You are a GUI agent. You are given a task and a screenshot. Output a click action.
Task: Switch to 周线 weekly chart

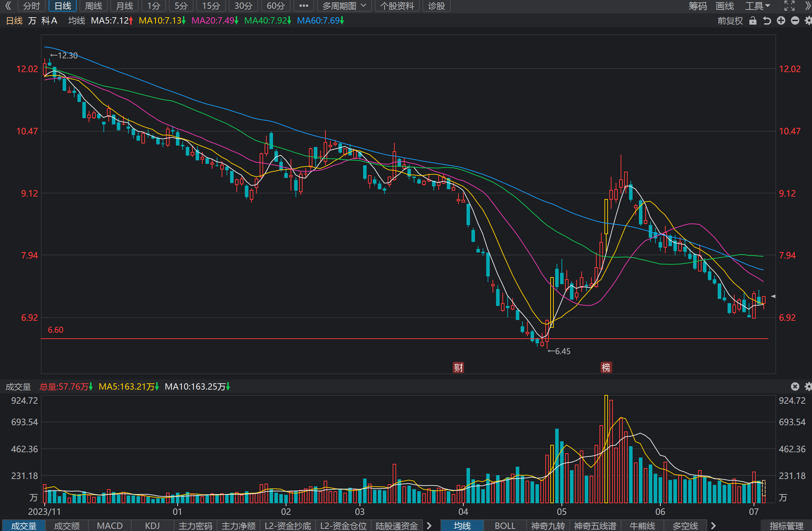94,6
